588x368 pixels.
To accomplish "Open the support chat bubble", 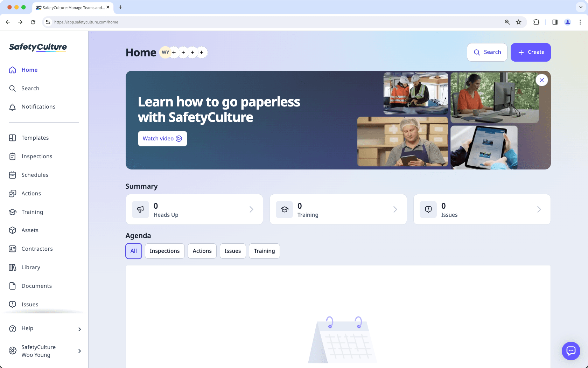I will click(x=571, y=351).
